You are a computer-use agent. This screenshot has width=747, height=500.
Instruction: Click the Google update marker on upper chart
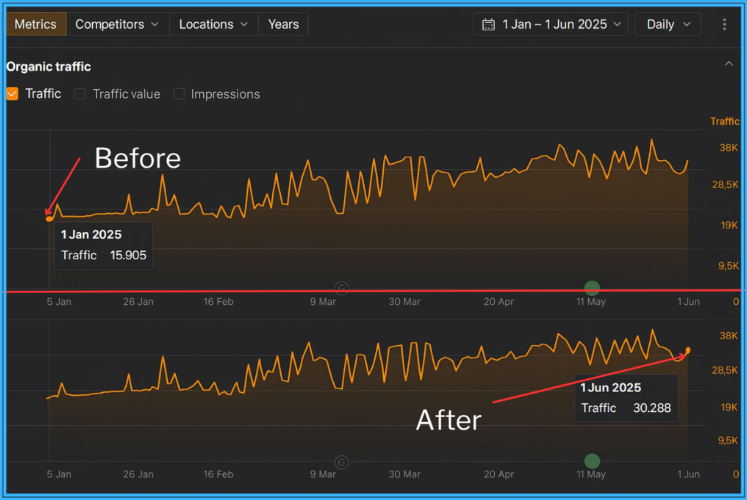(x=342, y=288)
